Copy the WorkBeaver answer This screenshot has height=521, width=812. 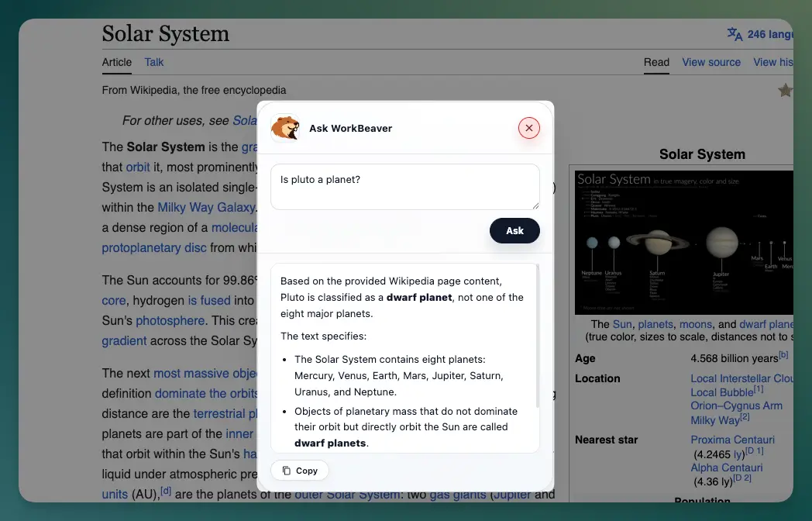pos(300,471)
